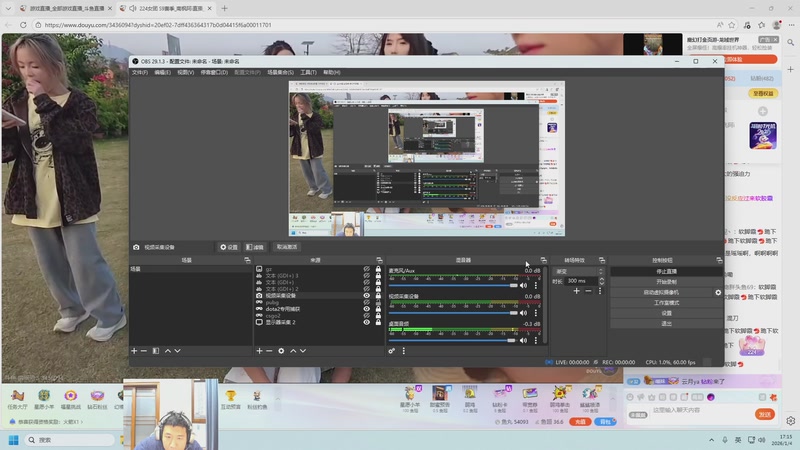The width and height of the screenshot is (800, 450).
Task: Move scene up with up arrow
Action: (168, 351)
